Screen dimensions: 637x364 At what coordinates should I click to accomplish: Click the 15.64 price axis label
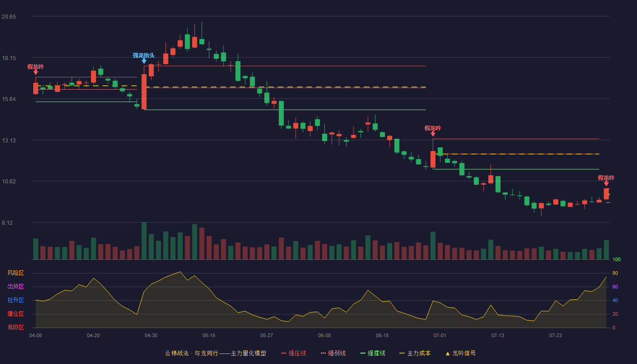[x=9, y=99]
